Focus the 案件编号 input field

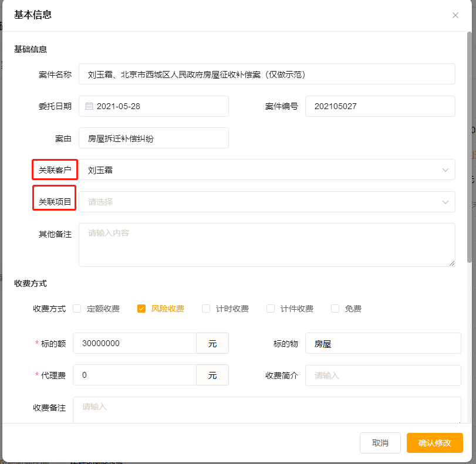tap(380, 106)
